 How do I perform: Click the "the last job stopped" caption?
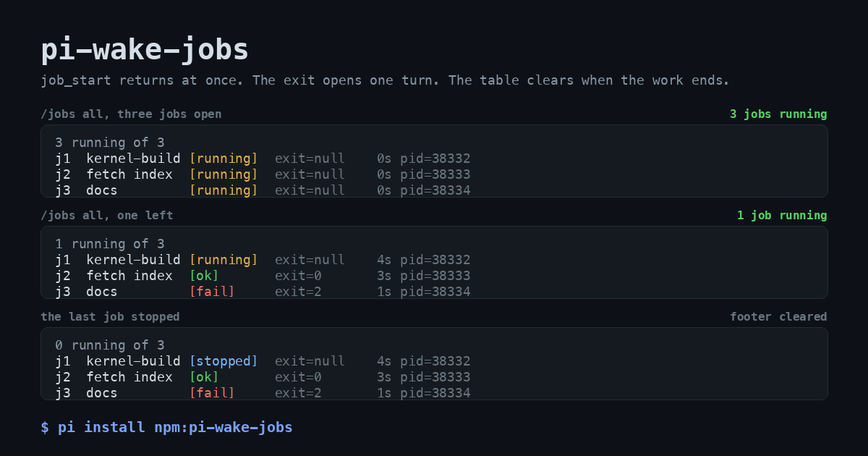point(110,317)
